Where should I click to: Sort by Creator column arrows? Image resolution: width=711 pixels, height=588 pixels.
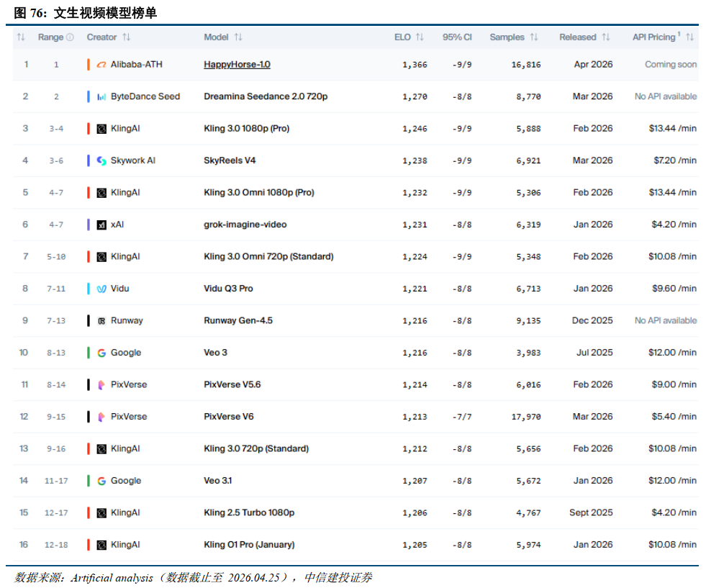pos(127,37)
